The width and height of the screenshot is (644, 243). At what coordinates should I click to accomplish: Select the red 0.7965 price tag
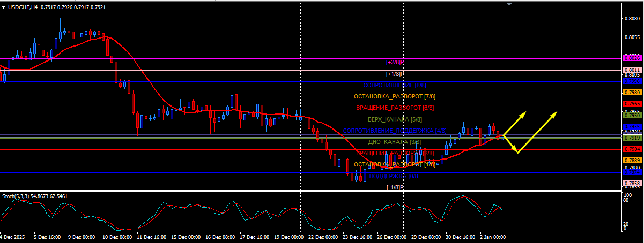(632, 103)
